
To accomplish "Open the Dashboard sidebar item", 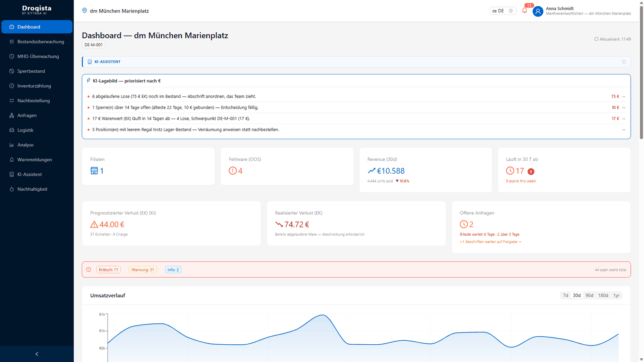I will [x=37, y=27].
